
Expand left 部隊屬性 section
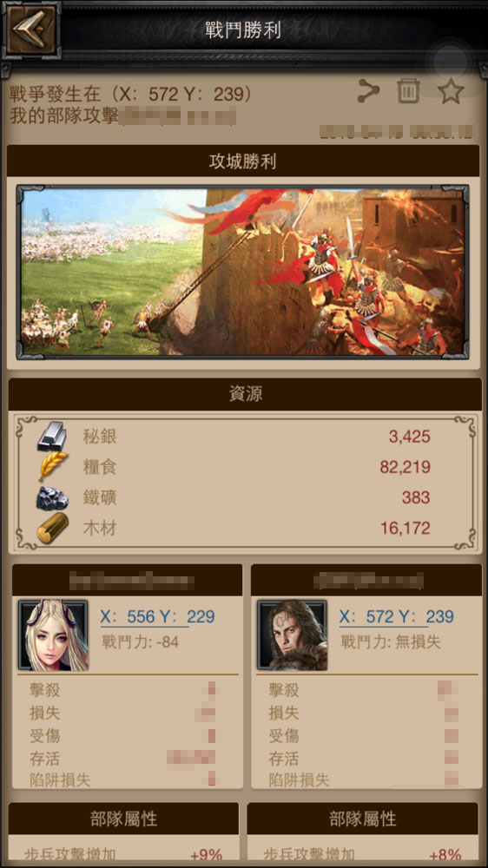123,819
